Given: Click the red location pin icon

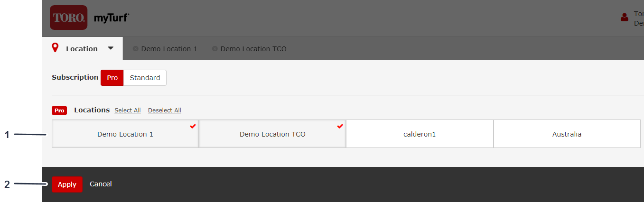Looking at the screenshot, I should tap(55, 48).
